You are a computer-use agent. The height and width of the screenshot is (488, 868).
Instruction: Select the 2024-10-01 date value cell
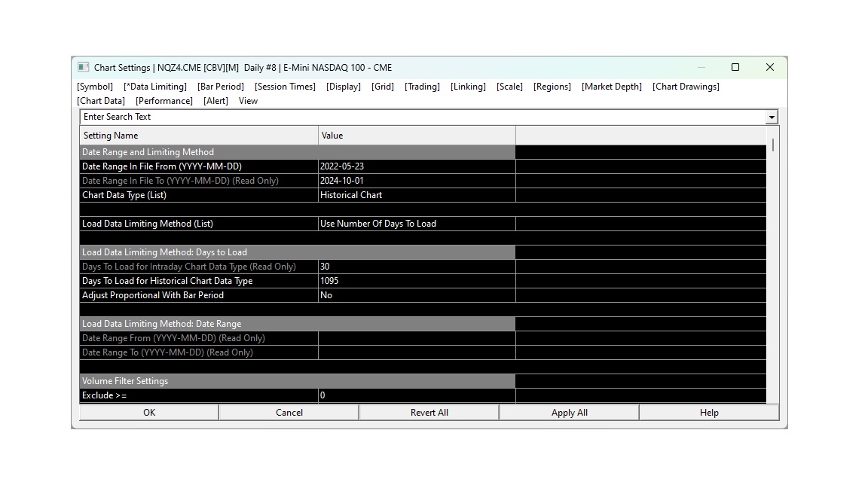tap(417, 181)
